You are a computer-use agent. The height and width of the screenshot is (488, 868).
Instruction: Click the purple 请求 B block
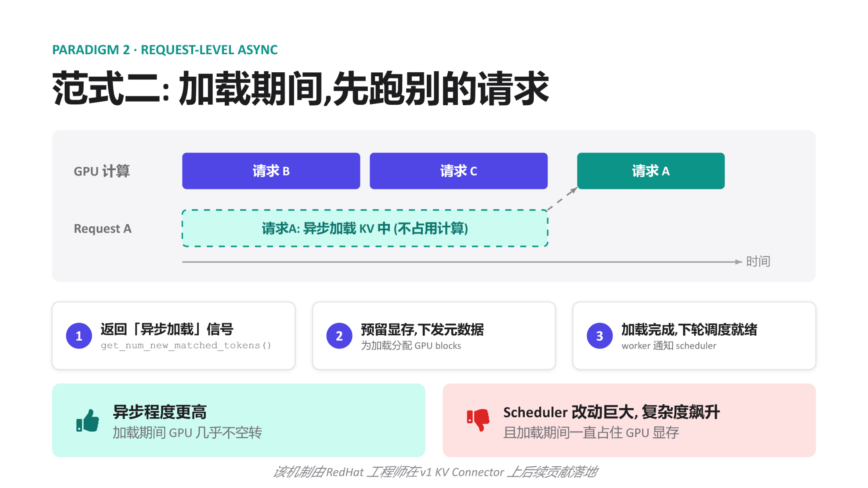coord(271,171)
